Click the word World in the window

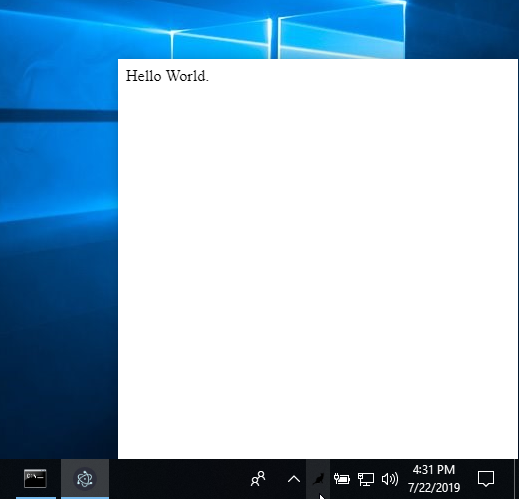[x=186, y=76]
